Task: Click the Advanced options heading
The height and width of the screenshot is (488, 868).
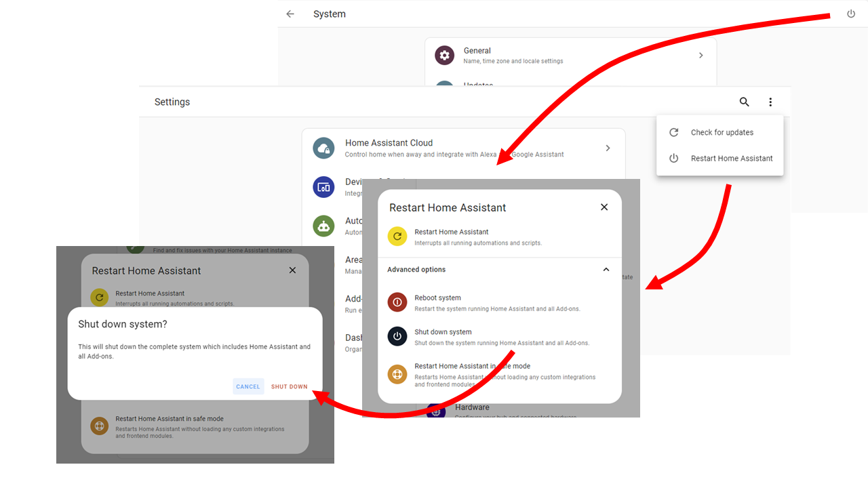Action: point(416,269)
